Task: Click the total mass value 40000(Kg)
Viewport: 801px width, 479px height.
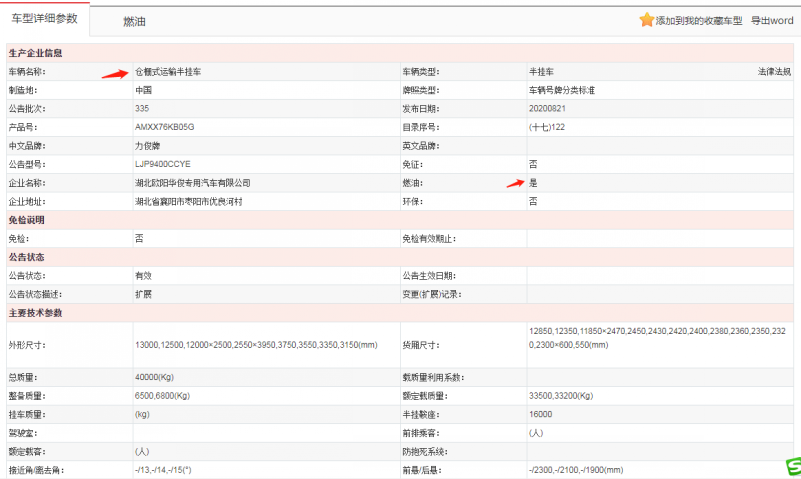Action: point(156,377)
